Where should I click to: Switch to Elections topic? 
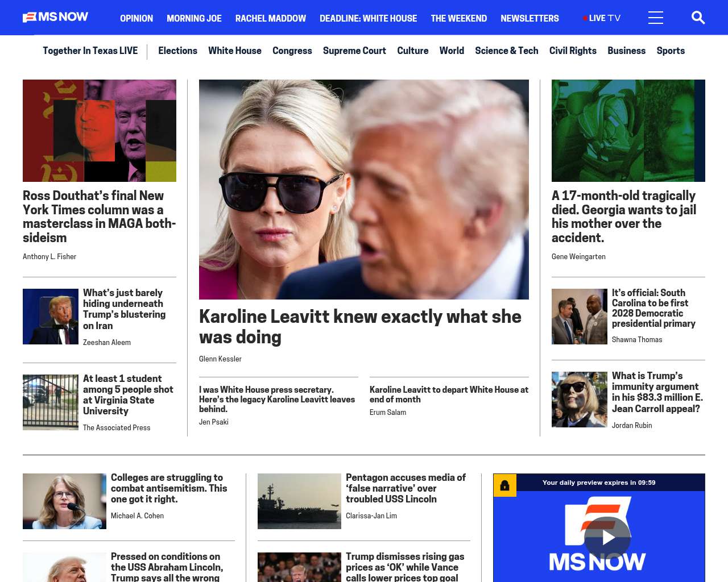coord(177,51)
